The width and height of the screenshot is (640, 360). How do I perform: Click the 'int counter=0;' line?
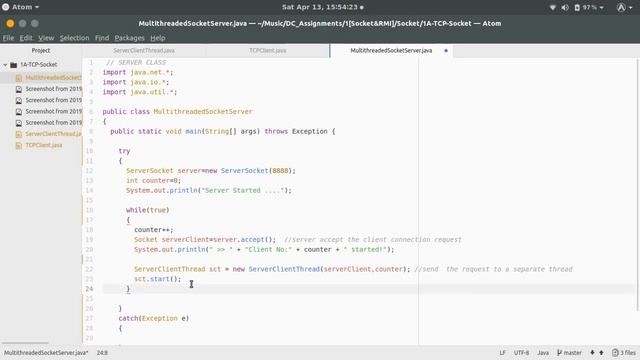153,180
